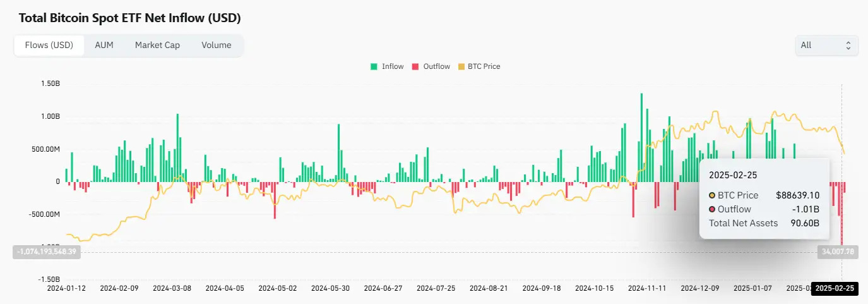This screenshot has width=868, height=304.
Task: Click the dropdown chevron arrows beside All
Action: (848, 46)
